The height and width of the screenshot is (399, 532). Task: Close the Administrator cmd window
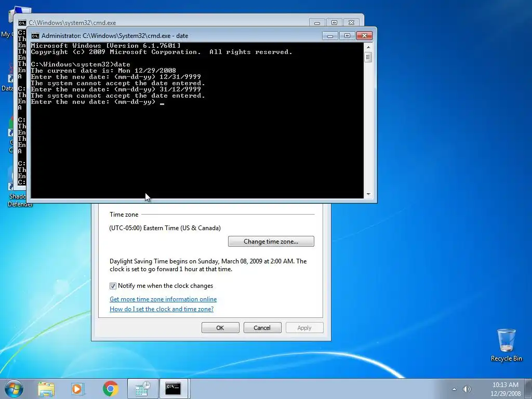pos(364,36)
